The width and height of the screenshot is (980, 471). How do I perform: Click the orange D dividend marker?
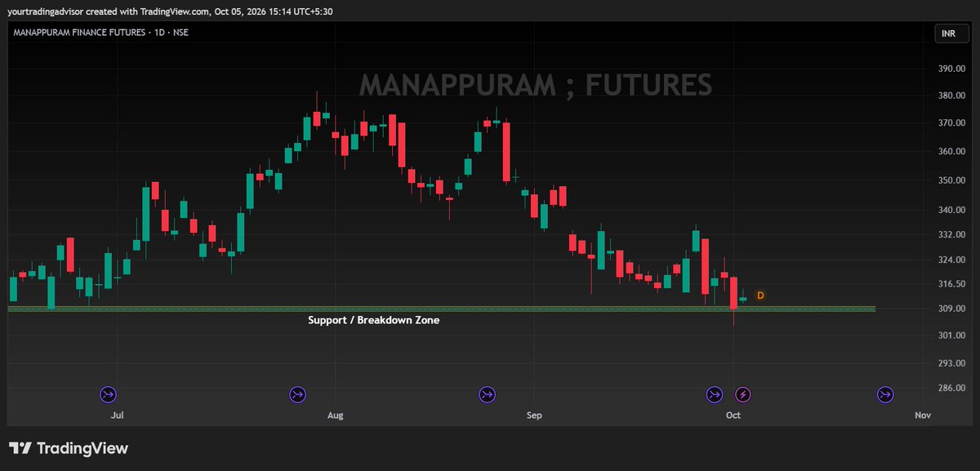[x=760, y=295]
